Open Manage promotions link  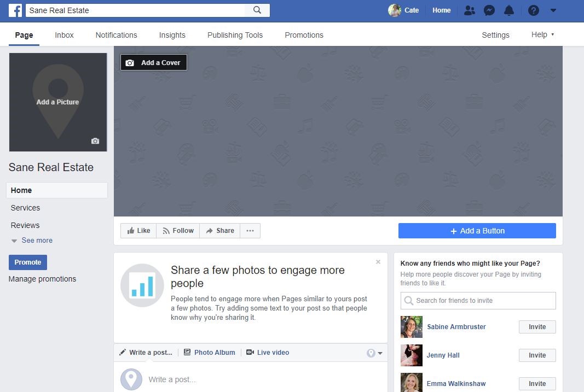[42, 279]
